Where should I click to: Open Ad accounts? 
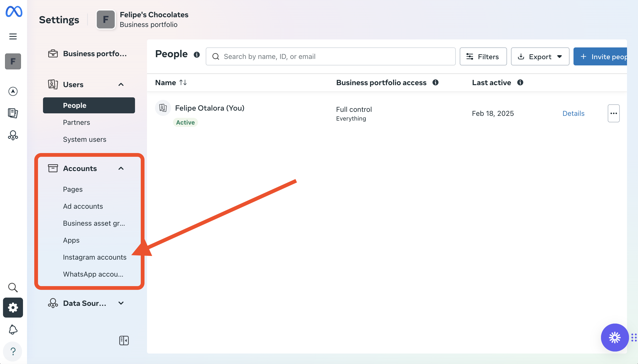pyautogui.click(x=83, y=206)
